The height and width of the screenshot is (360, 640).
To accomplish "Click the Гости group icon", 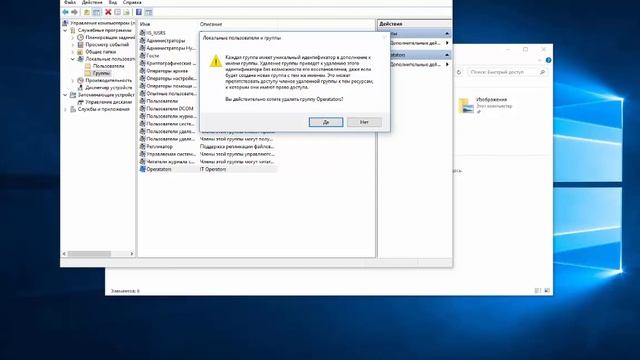I will pos(142,56).
